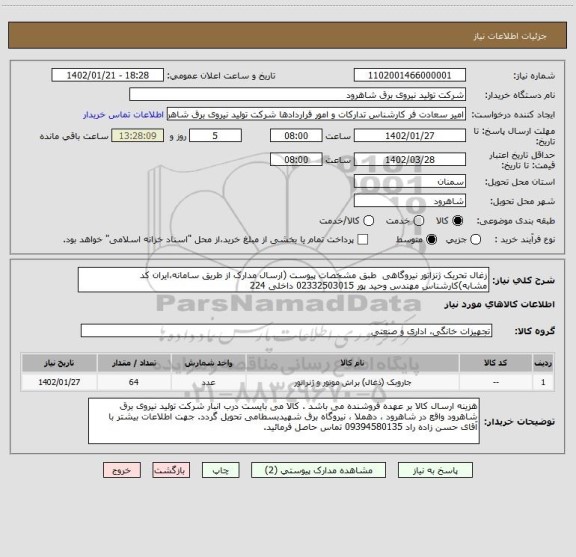Click the announcement date field 1402/01/21 - 18:28
The image size is (576, 557).
point(108,75)
